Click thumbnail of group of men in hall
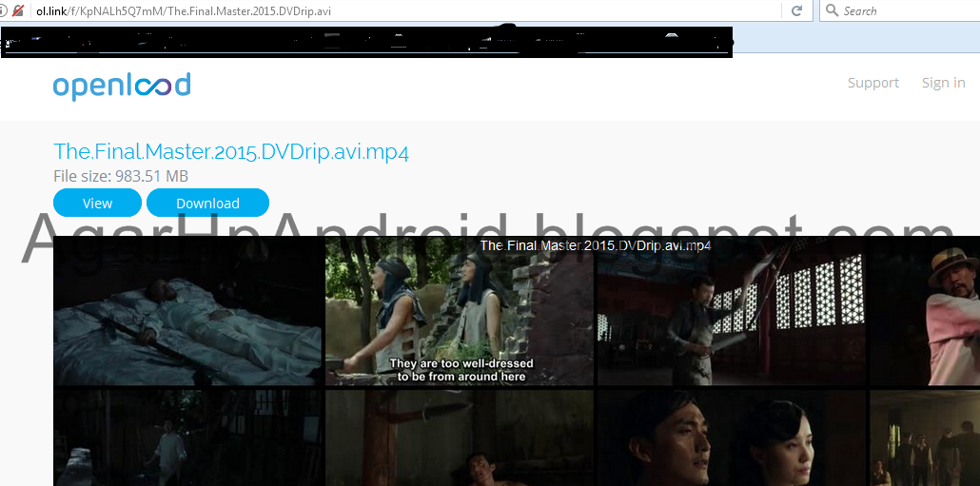Image resolution: width=980 pixels, height=486 pixels. pos(925,437)
